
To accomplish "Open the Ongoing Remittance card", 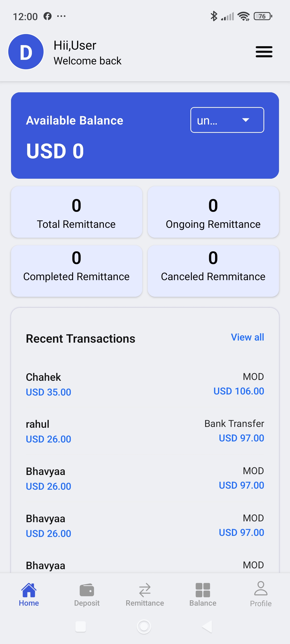I will point(213,212).
